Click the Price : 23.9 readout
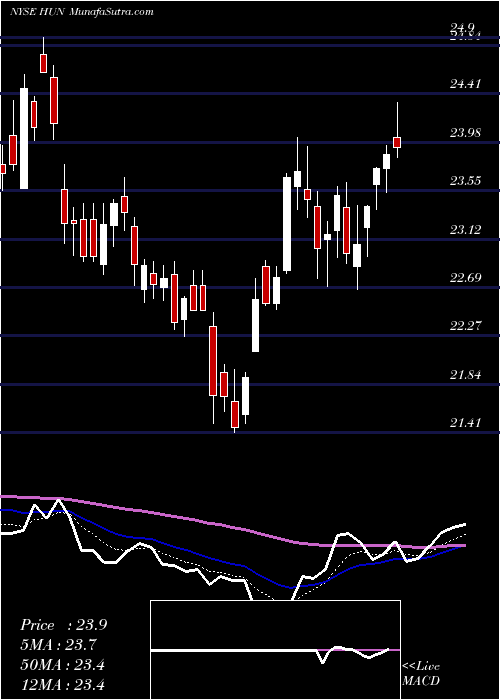This screenshot has width=500, height=700. click(63, 625)
